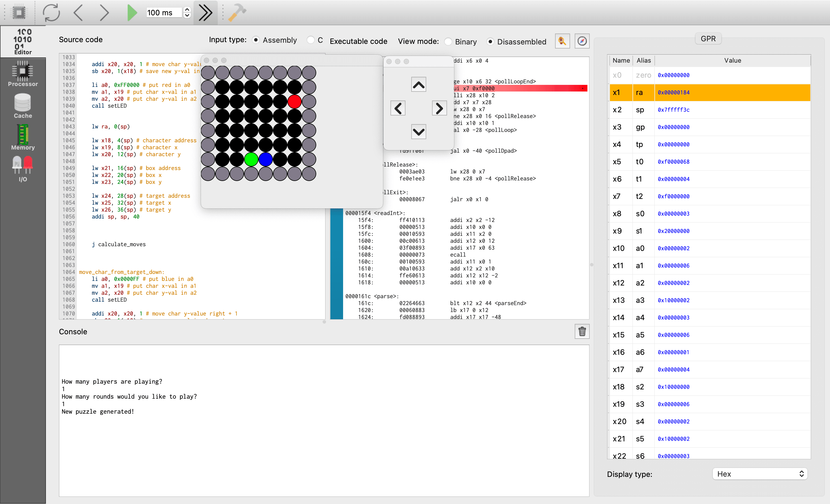
Task: Click the GPR tab
Action: [x=708, y=39]
